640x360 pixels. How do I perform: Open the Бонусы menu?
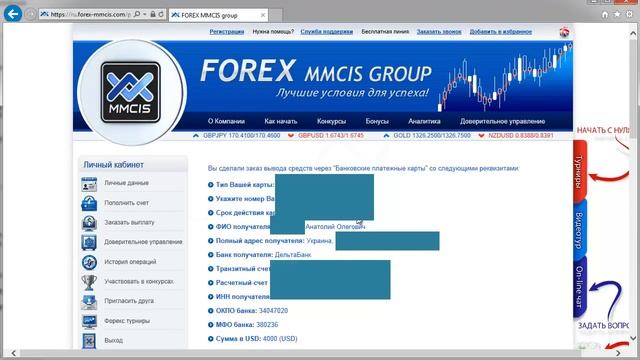click(x=377, y=121)
